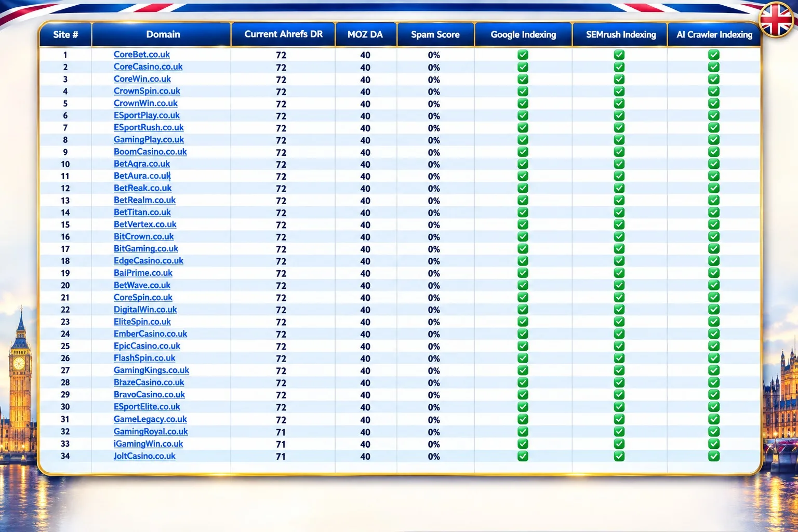
Task: Visit the DigitalWin.co.uk domain
Action: pyautogui.click(x=145, y=310)
